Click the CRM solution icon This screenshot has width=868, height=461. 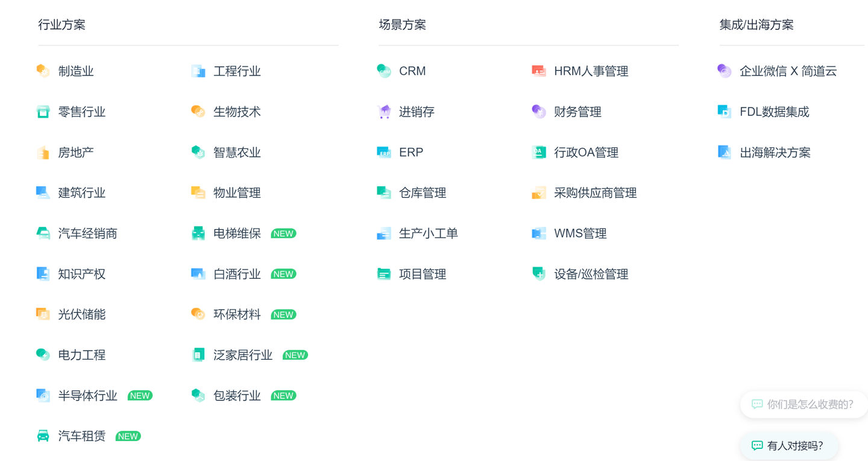[x=384, y=71]
